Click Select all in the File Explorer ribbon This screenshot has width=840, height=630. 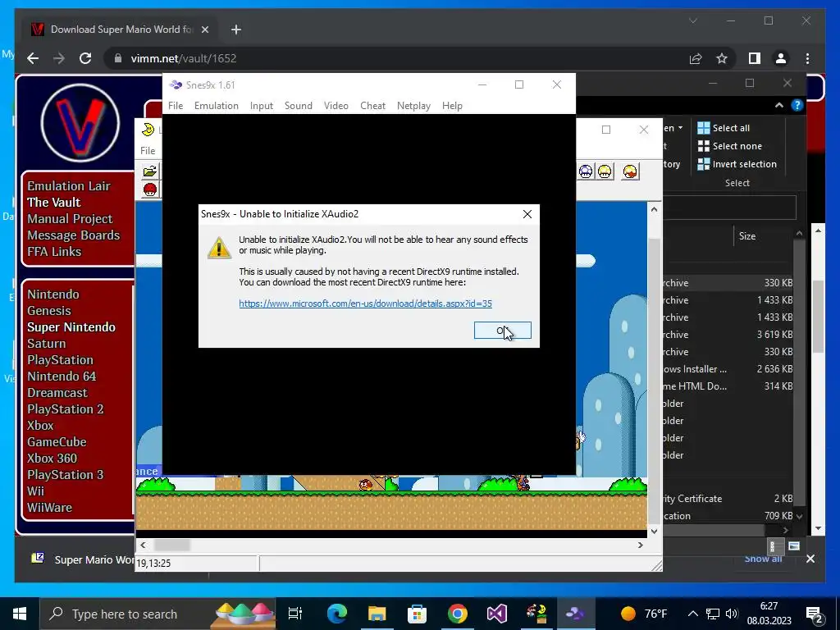[x=724, y=127]
